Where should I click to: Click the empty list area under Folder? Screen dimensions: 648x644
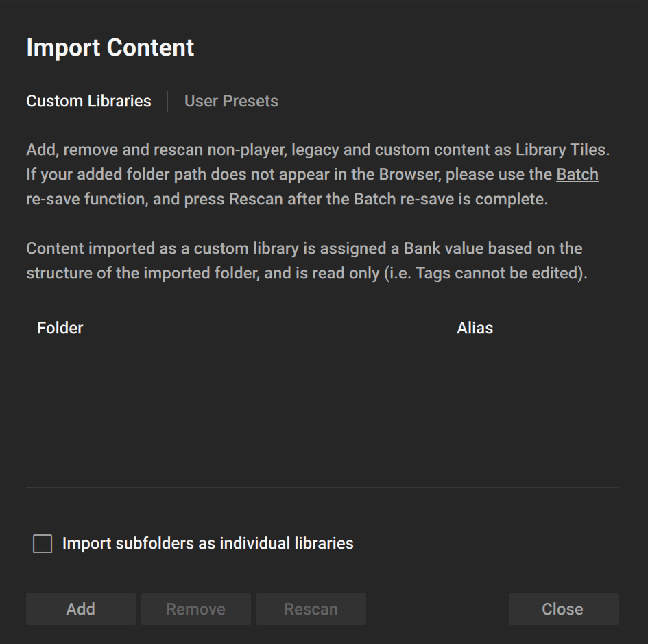tap(206, 412)
